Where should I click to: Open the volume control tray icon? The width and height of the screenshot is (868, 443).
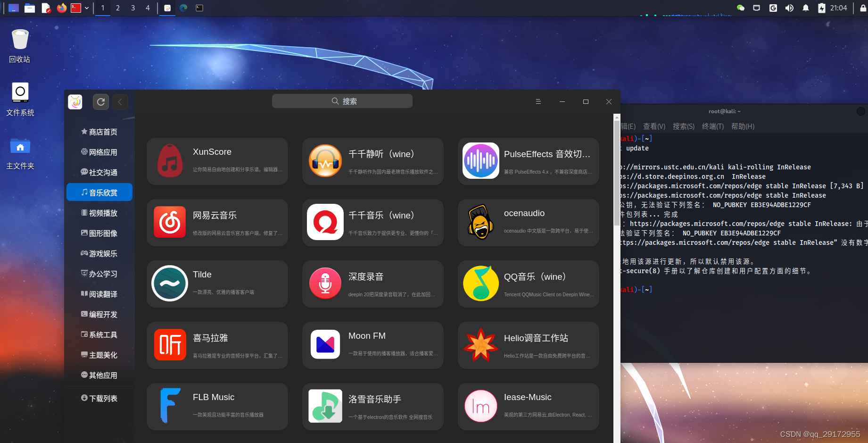coord(789,8)
